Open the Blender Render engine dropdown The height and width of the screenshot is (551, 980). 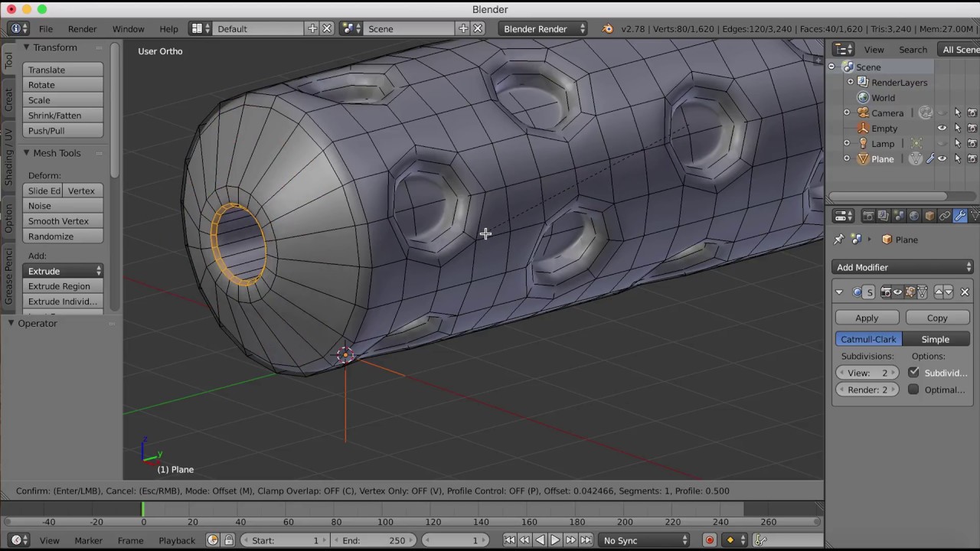click(543, 28)
